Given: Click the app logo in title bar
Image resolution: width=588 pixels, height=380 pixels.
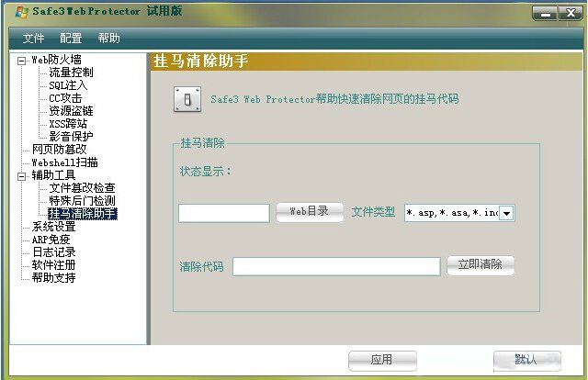Looking at the screenshot, I should coord(22,12).
